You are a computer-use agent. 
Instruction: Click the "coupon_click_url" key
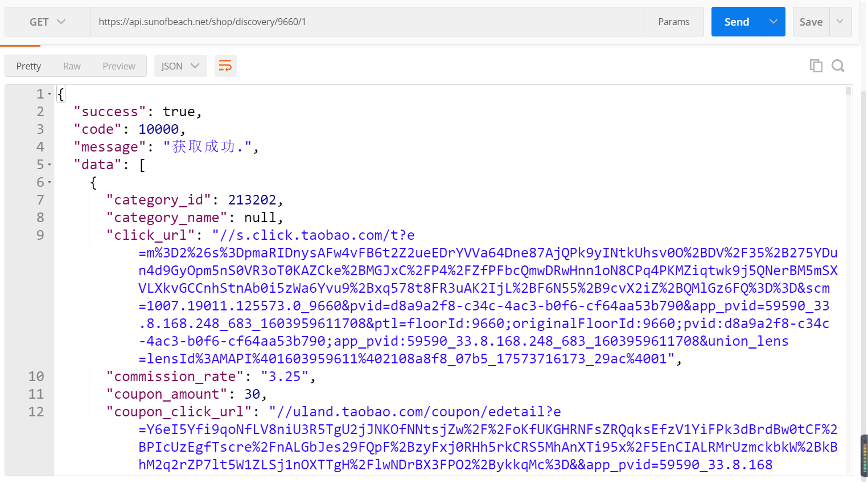click(x=179, y=412)
